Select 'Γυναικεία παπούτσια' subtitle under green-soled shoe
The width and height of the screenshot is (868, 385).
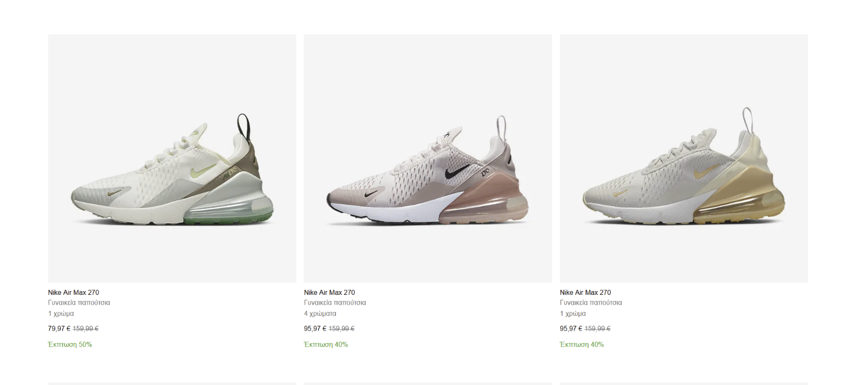click(79, 302)
